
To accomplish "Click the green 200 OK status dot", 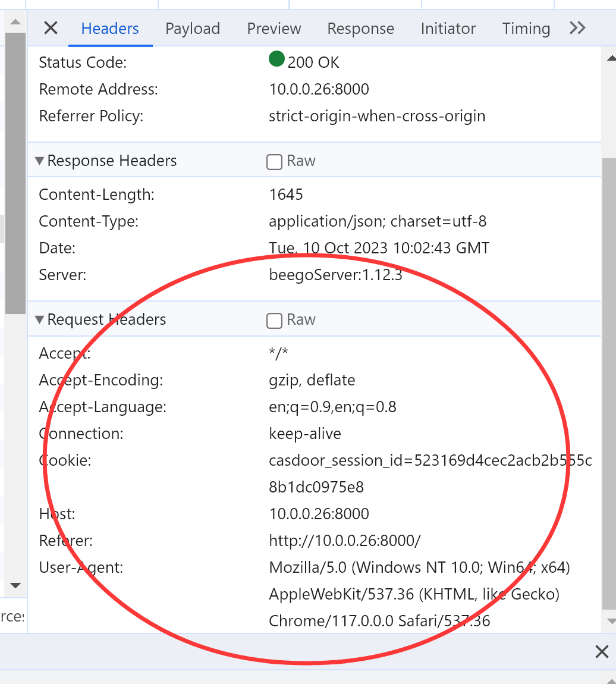I will pyautogui.click(x=276, y=59).
